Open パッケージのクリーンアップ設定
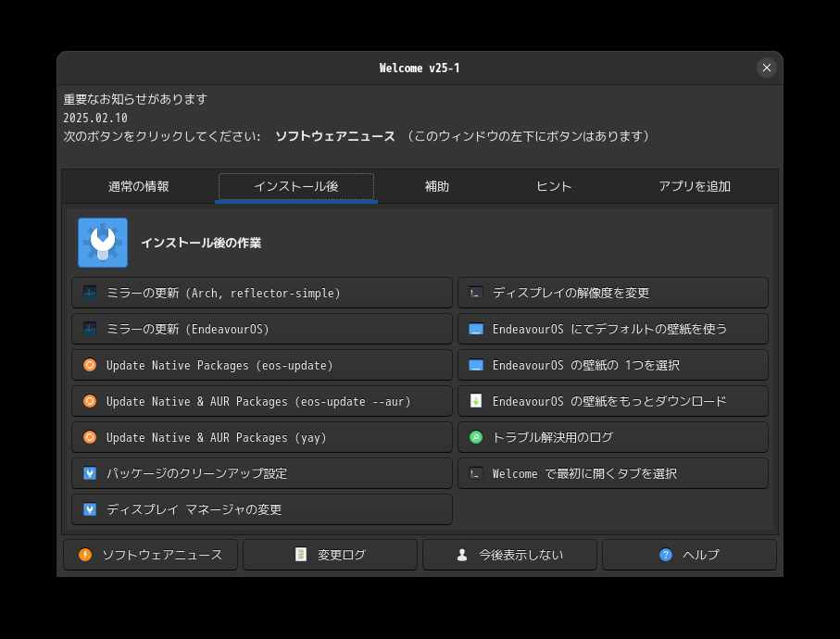The height and width of the screenshot is (639, 840). [262, 473]
